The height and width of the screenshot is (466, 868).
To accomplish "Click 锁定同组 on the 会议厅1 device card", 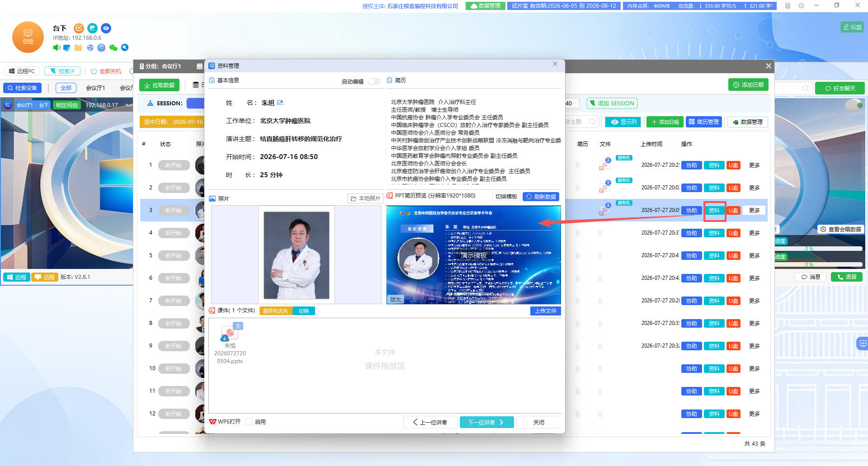I will [67, 105].
